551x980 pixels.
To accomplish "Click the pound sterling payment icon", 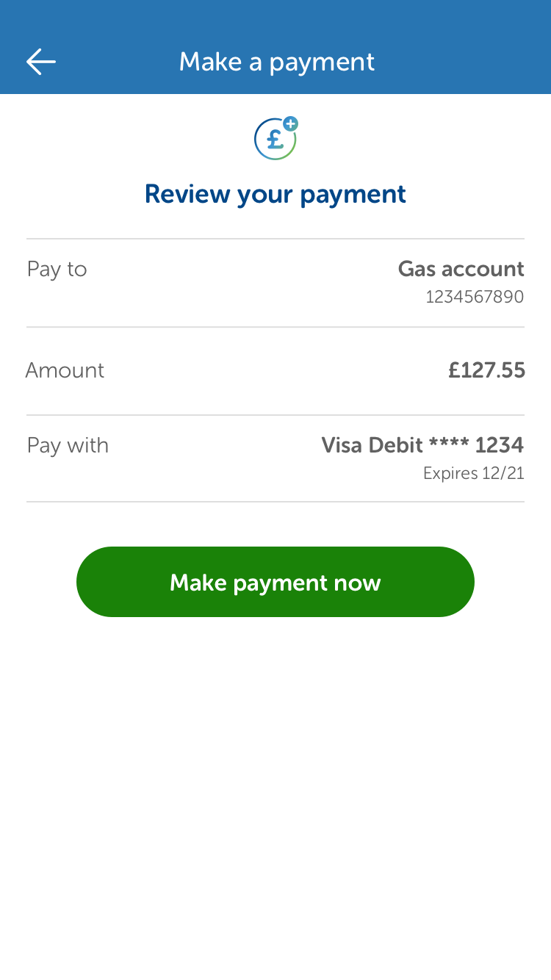I will pos(275,140).
